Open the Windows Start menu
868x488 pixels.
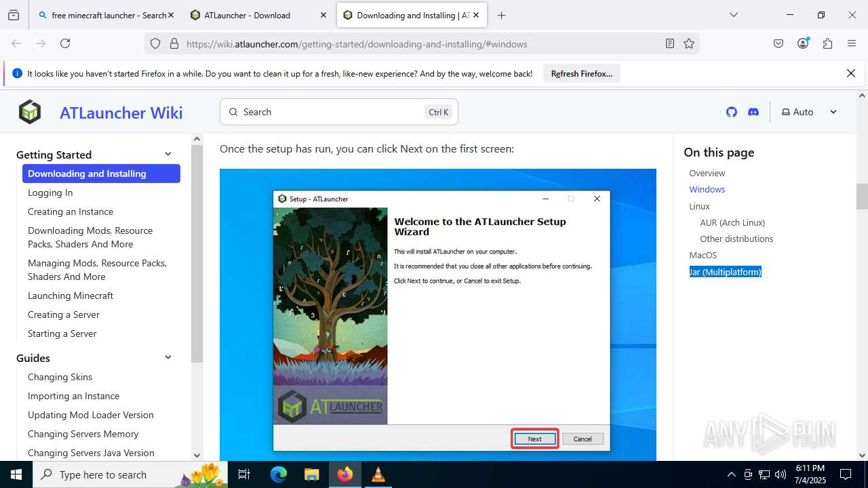16,474
